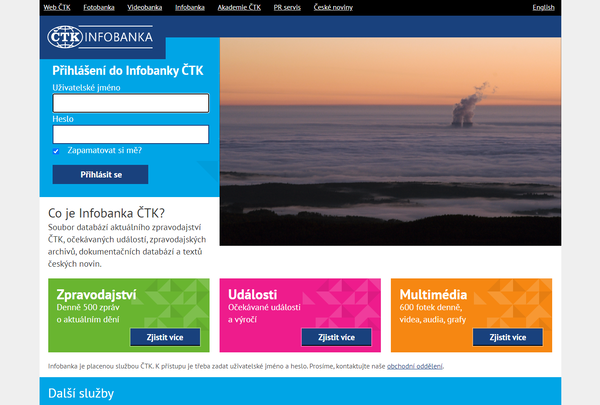Focus the Uživatelské jméno input field
The width and height of the screenshot is (600, 405).
coord(131,103)
